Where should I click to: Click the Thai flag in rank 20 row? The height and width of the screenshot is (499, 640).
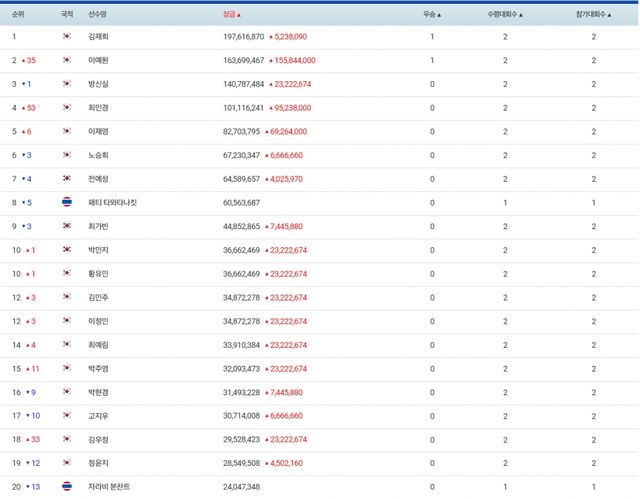[67, 486]
